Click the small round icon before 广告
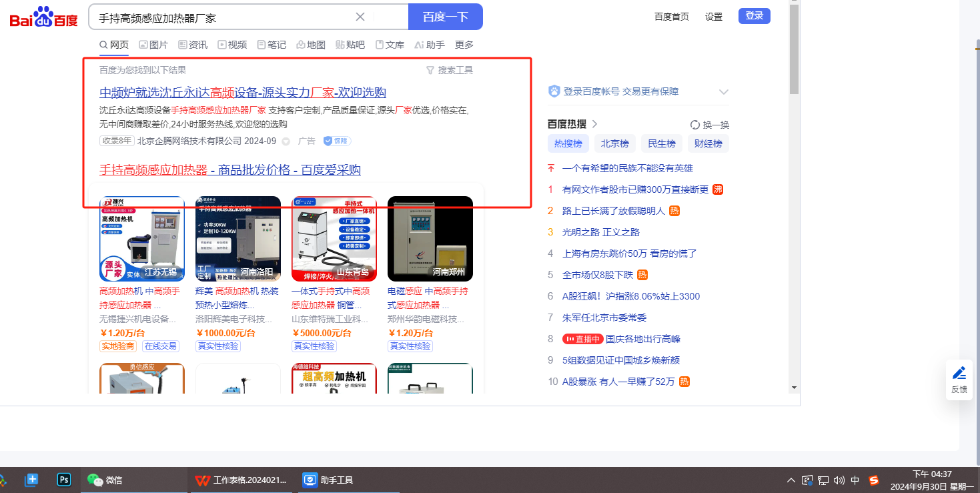 pos(286,141)
